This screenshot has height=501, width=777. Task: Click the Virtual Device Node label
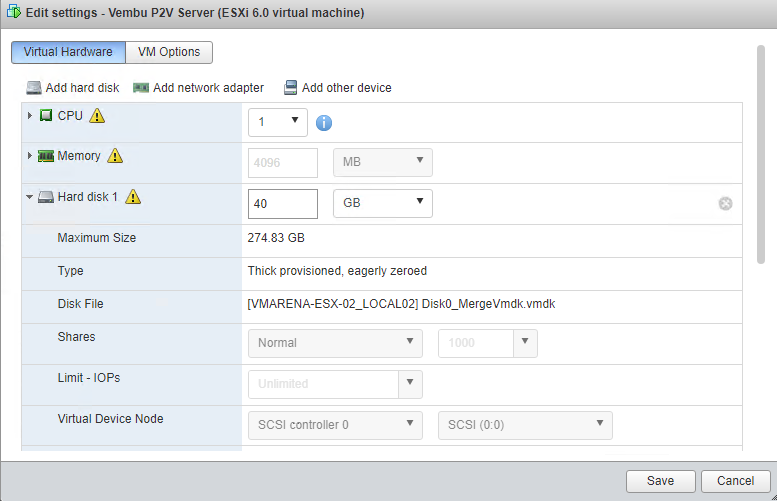tap(111, 419)
